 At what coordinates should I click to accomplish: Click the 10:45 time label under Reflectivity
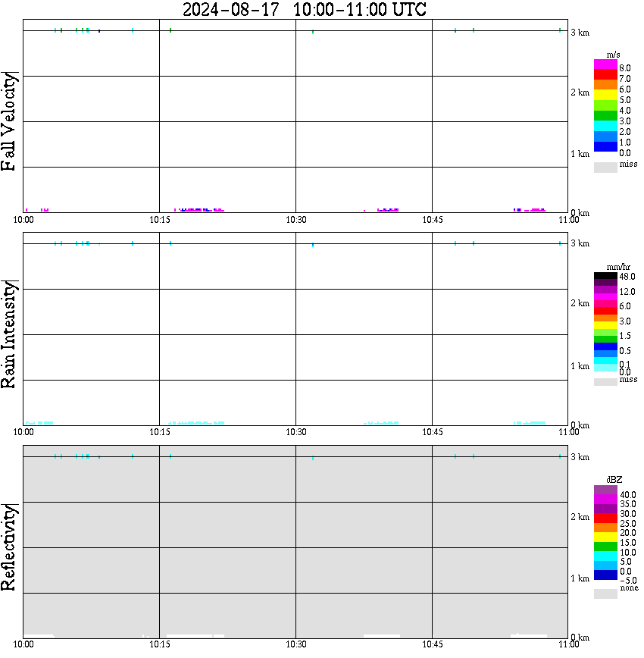[432, 644]
